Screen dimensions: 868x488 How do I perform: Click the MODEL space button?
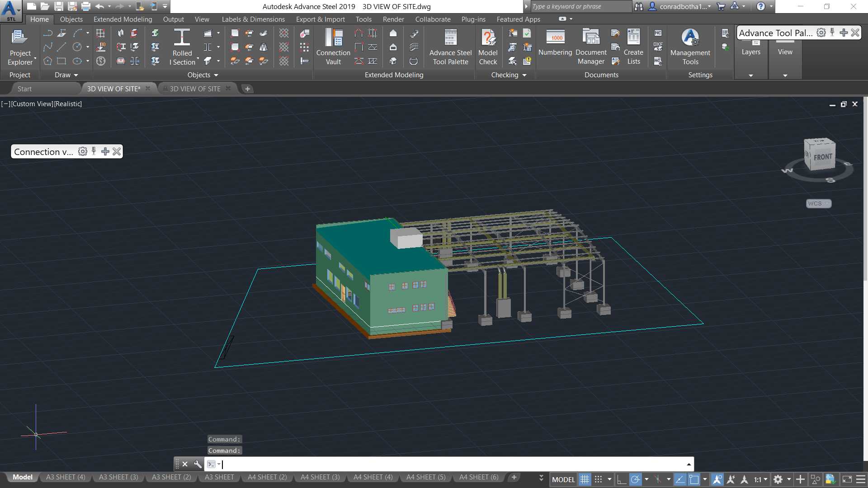(x=563, y=479)
